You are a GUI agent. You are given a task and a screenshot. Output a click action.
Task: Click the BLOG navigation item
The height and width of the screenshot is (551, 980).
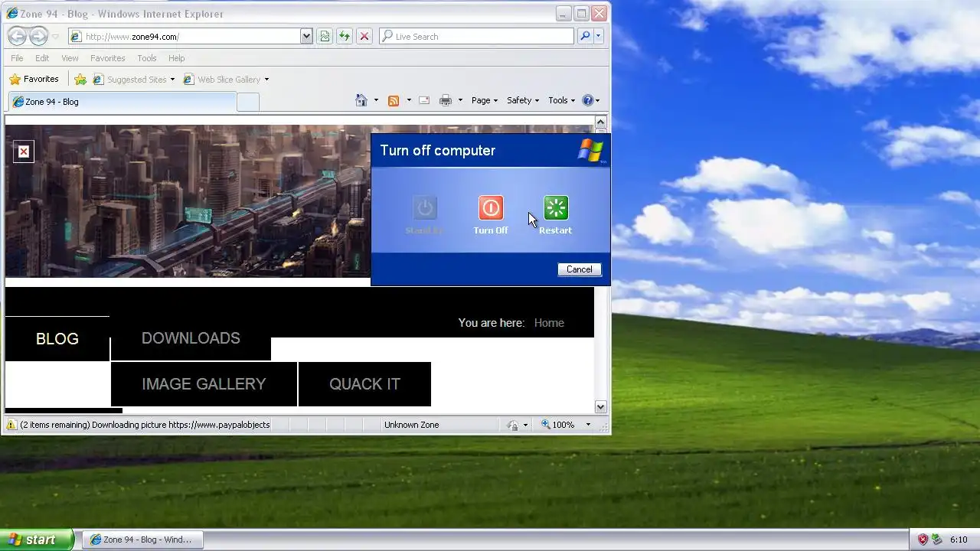(57, 339)
